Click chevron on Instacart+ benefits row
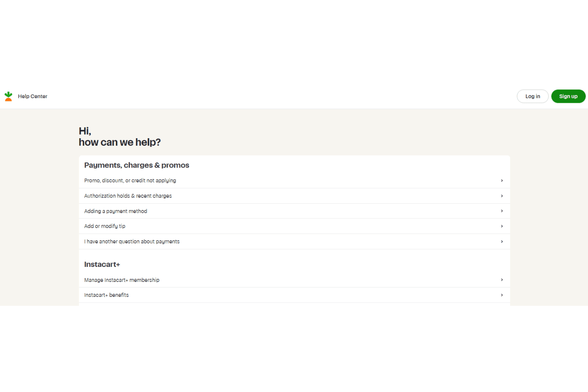 [x=502, y=295]
